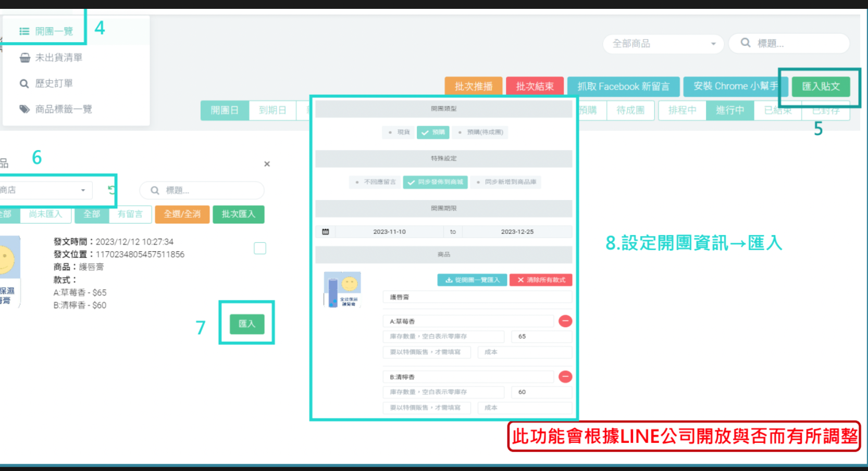The image size is (868, 471).
Task: Open 開團一覽 in the sidebar menu
Action: [46, 31]
